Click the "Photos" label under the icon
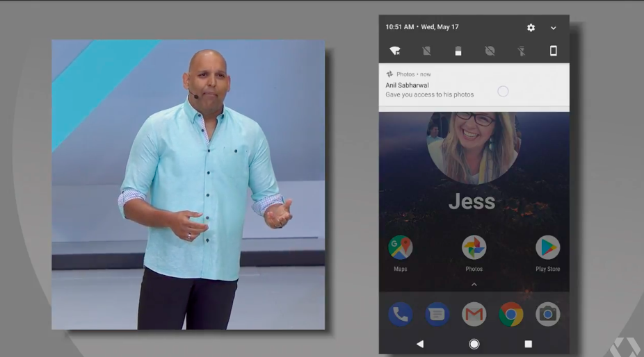This screenshot has height=357, width=644. coord(474,269)
